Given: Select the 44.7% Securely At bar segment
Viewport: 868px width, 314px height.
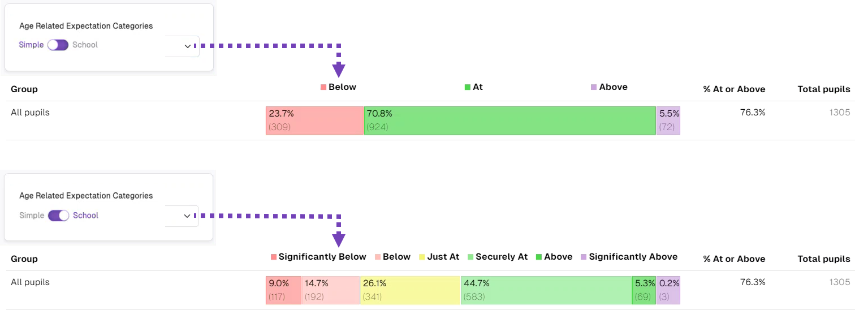Looking at the screenshot, I should pyautogui.click(x=546, y=290).
